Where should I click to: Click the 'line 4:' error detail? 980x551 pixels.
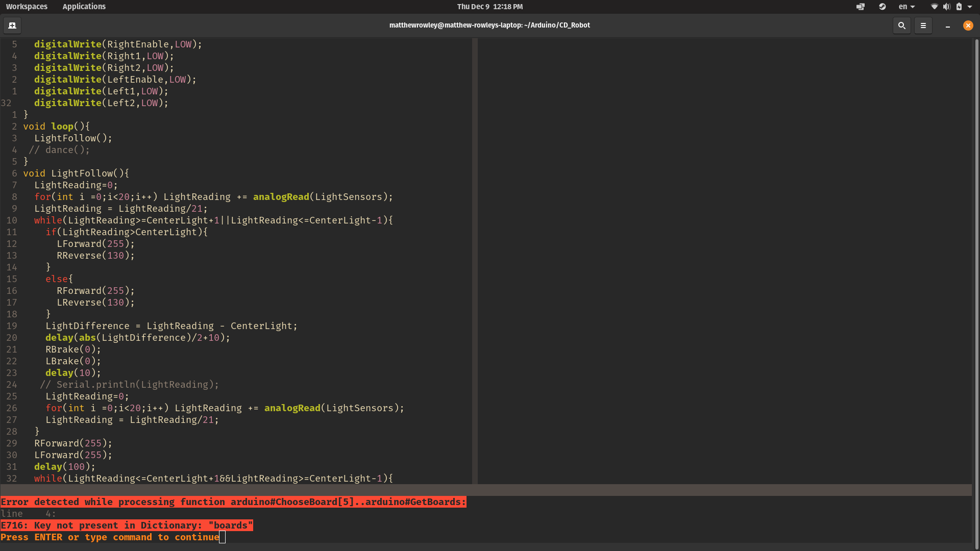28,514
